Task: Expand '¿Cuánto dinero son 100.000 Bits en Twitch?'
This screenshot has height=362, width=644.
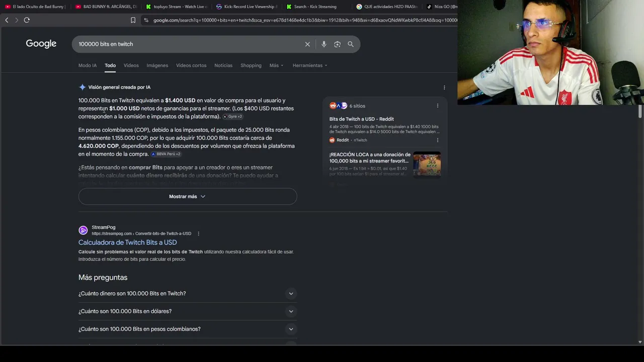Action: (x=188, y=294)
